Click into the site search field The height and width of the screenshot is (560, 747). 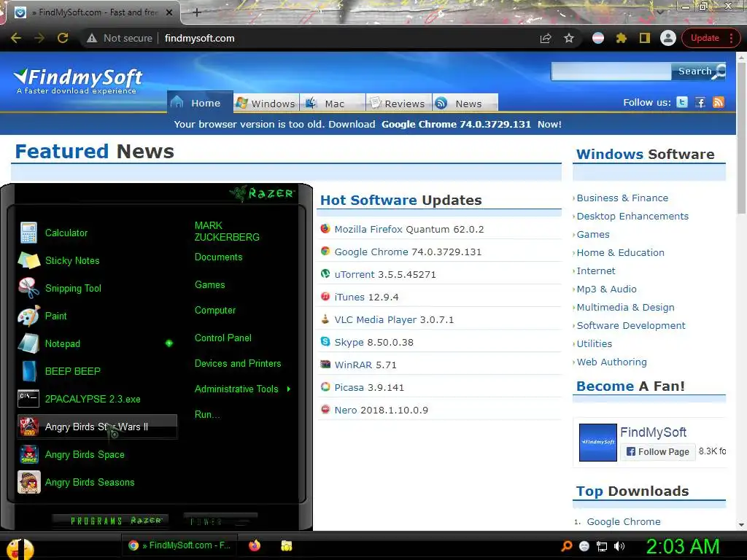pyautogui.click(x=611, y=71)
